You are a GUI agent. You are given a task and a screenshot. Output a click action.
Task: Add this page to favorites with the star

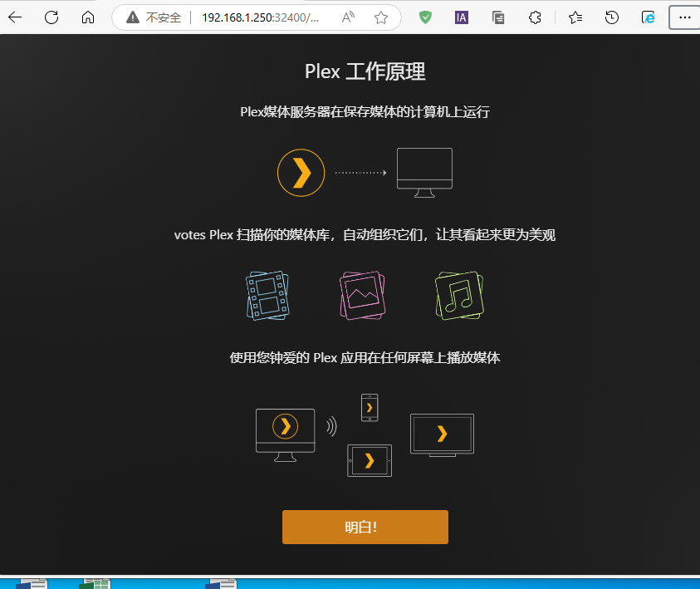pyautogui.click(x=381, y=17)
